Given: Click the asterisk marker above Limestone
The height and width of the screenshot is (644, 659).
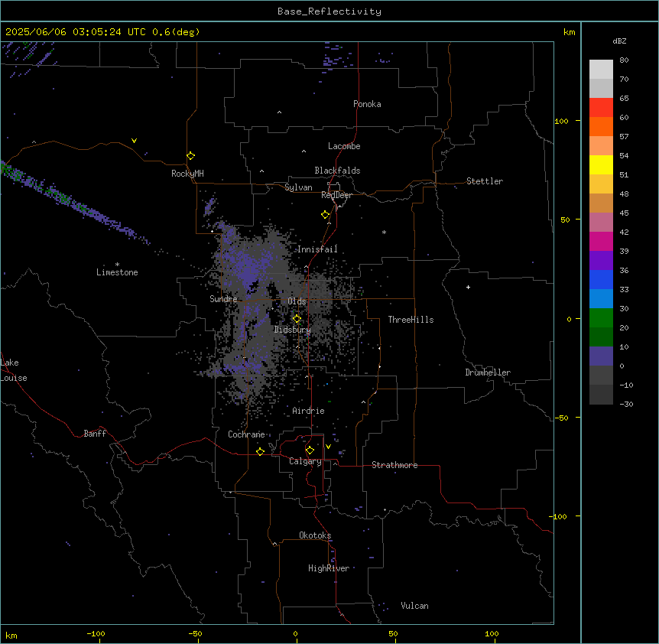Looking at the screenshot, I should [117, 265].
